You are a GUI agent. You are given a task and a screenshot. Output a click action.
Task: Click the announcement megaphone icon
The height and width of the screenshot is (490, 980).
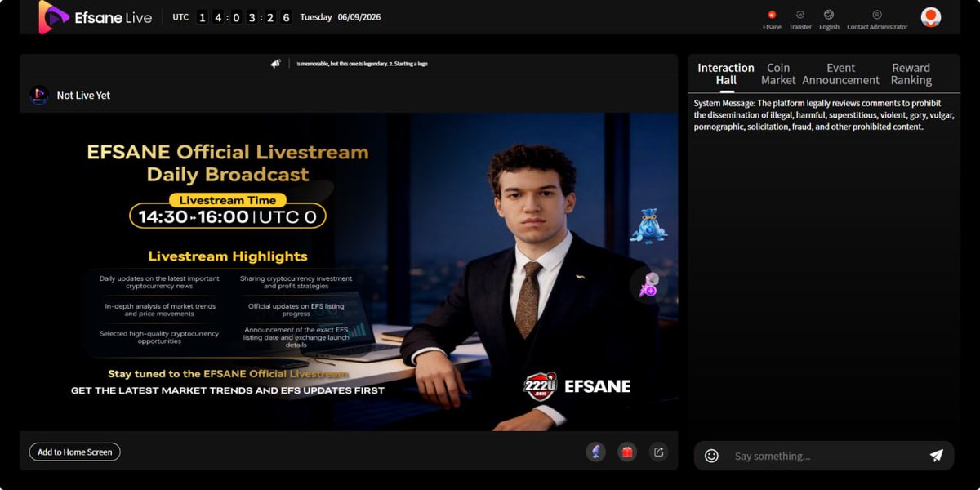click(x=276, y=63)
